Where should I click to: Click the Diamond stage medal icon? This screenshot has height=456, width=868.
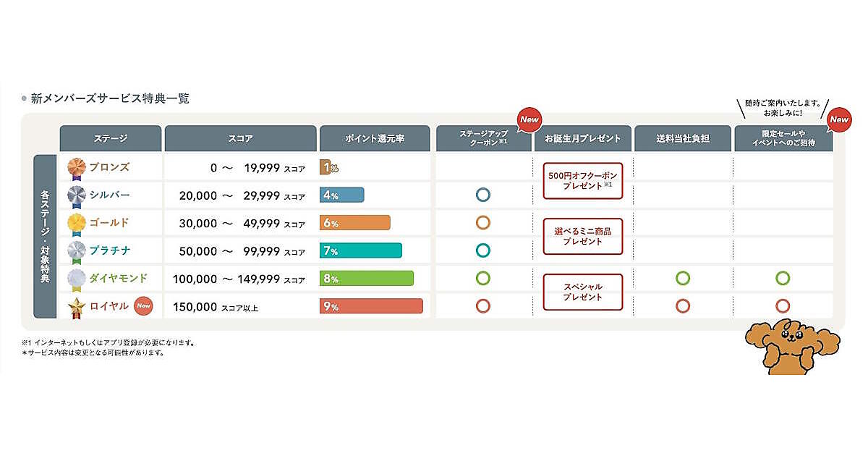(77, 279)
